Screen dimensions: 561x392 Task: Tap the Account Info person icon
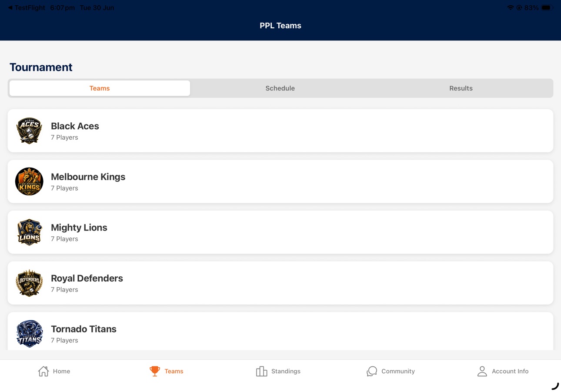(482, 371)
